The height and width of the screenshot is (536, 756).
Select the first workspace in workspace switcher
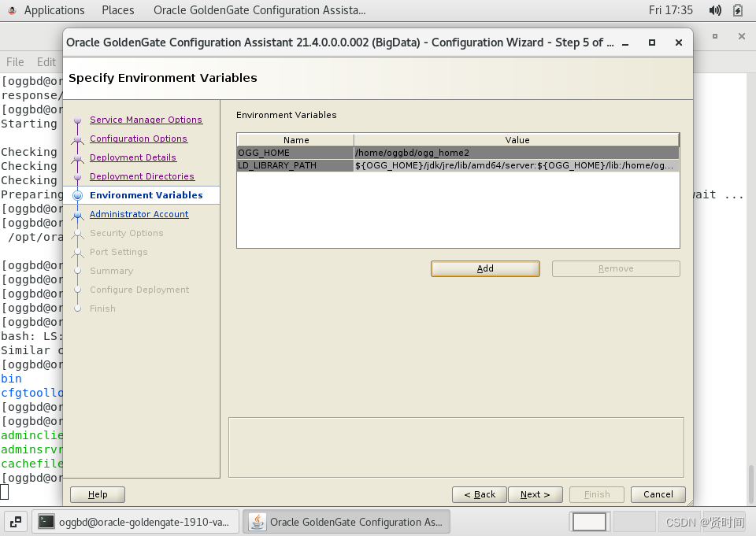point(589,522)
